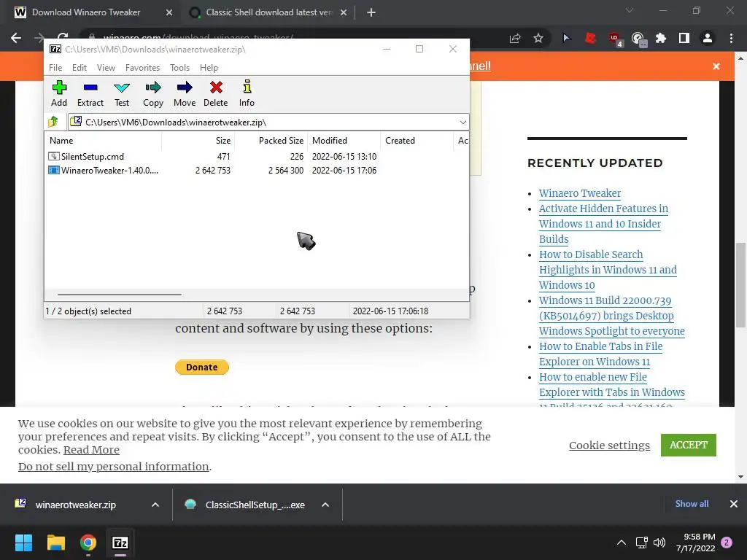This screenshot has width=747, height=560.
Task: Go up one folder level in 7-Zip
Action: click(53, 122)
